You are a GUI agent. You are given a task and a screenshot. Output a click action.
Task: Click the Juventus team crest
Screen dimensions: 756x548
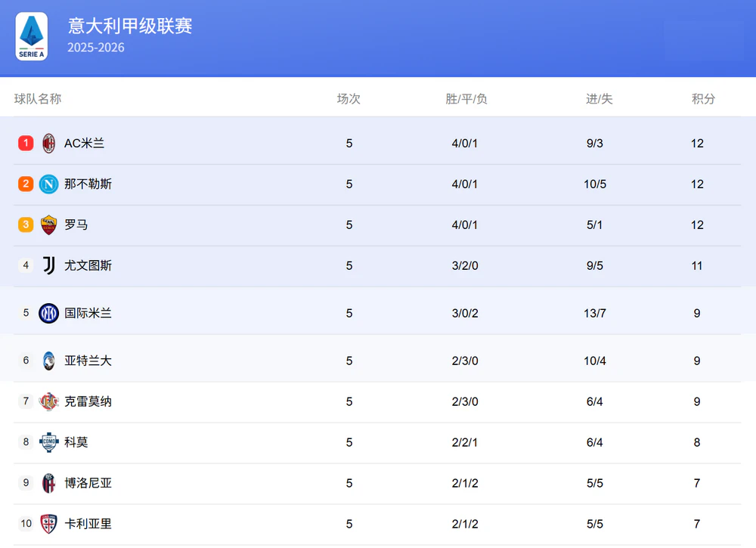pyautogui.click(x=49, y=265)
